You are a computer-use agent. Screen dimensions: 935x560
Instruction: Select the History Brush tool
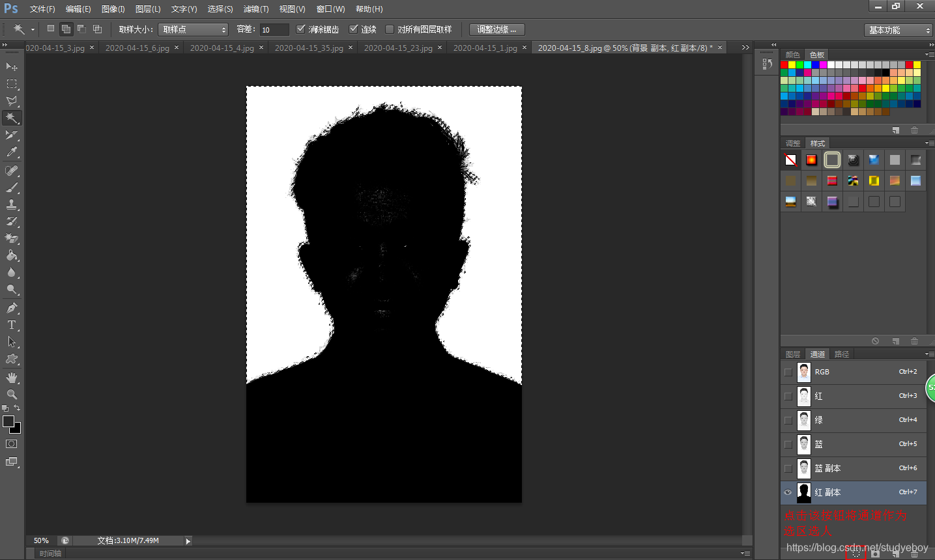point(12,221)
